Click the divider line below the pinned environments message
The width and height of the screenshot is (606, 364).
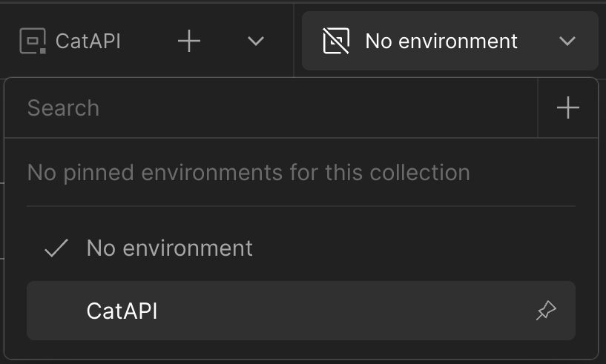coord(300,206)
